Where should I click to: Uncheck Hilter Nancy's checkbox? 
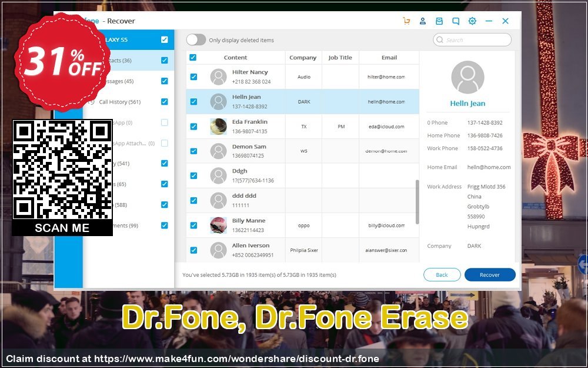click(x=193, y=77)
